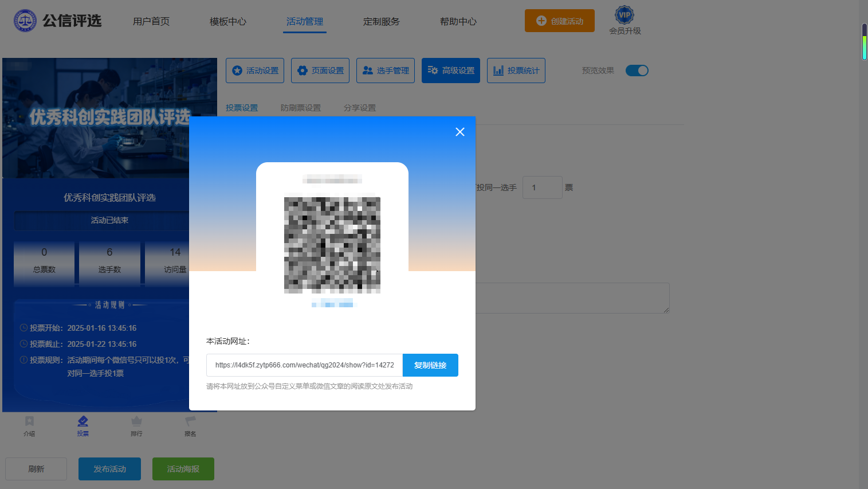Click the 优秀科创实践团队评选 banner image
Viewport: 868px width, 489px height.
tap(109, 118)
